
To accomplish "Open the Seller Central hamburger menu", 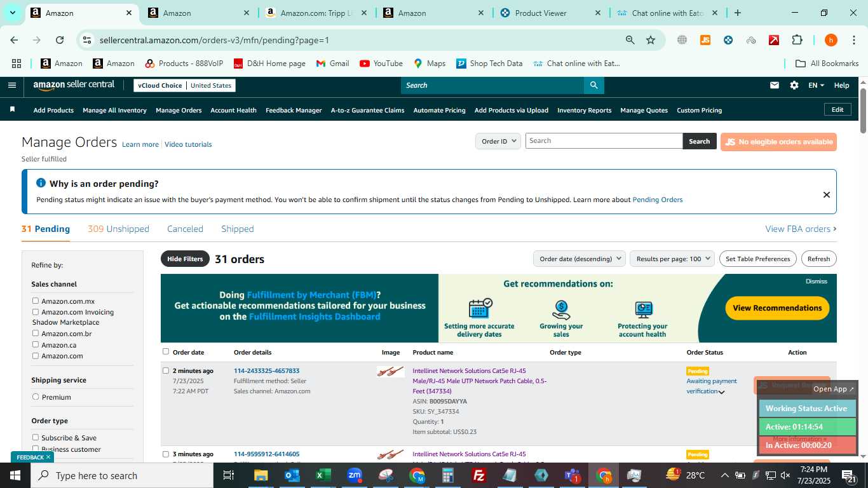I will (x=12, y=85).
